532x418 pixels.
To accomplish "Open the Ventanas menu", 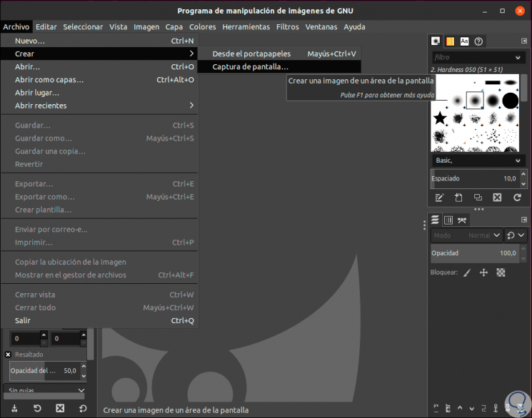I will click(321, 27).
